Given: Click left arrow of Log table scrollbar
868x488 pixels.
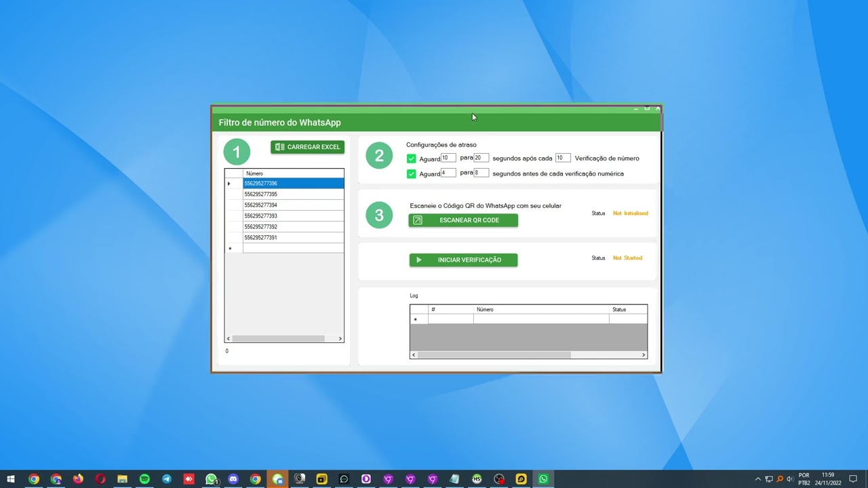Looking at the screenshot, I should click(414, 355).
